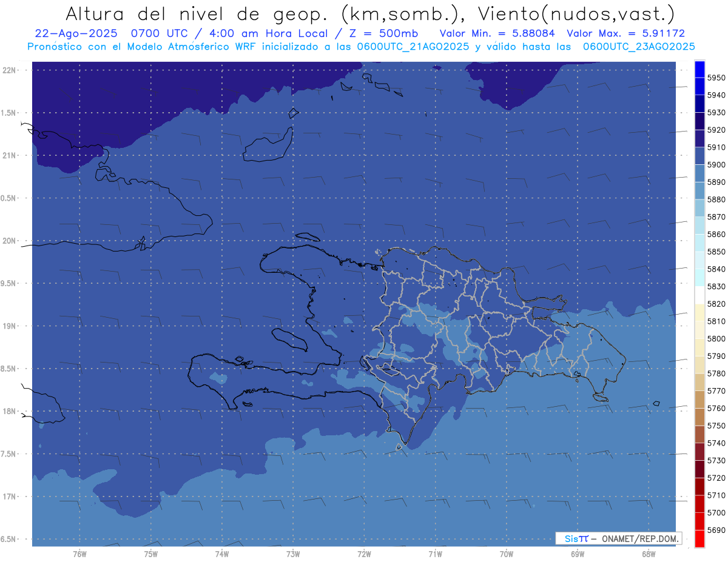Click the SisTT ONAMET/REP.DOM. watermark label

coord(618,538)
